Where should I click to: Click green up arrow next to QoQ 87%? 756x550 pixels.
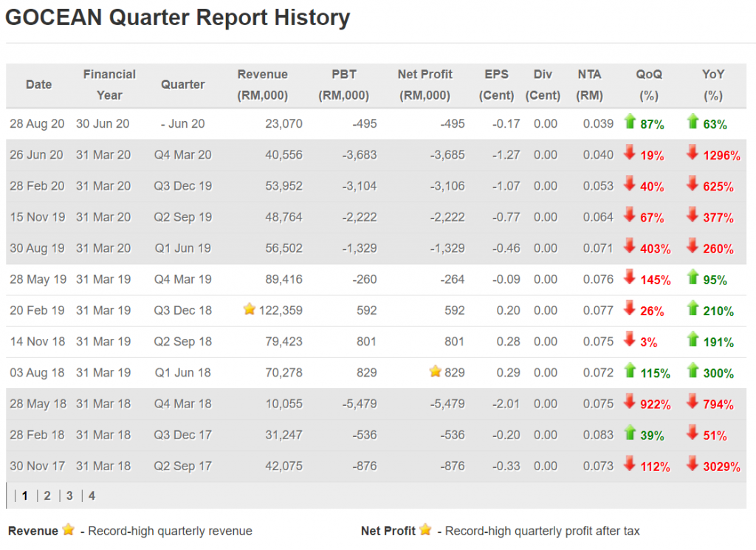tap(630, 122)
